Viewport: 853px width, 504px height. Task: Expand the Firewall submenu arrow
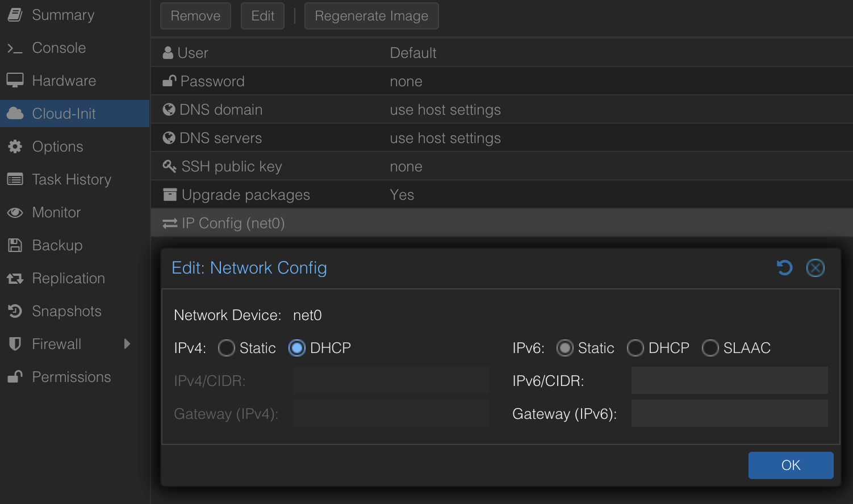coord(127,344)
